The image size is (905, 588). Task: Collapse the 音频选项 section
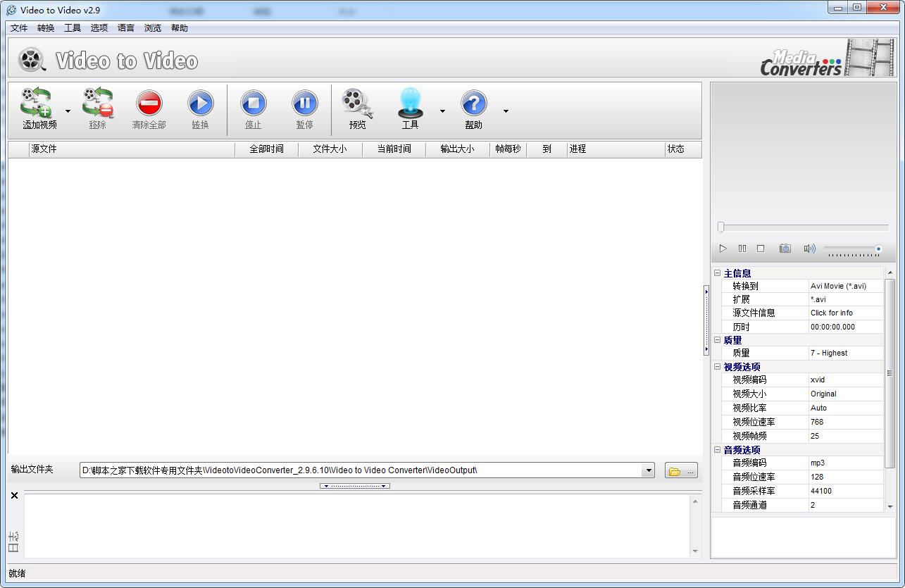(x=717, y=450)
